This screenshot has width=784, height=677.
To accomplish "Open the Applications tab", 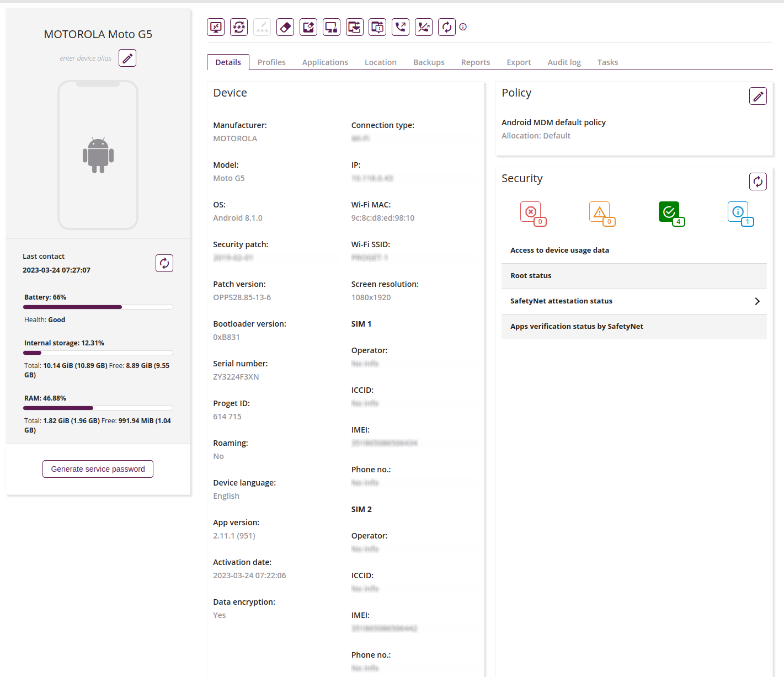I will pyautogui.click(x=325, y=62).
